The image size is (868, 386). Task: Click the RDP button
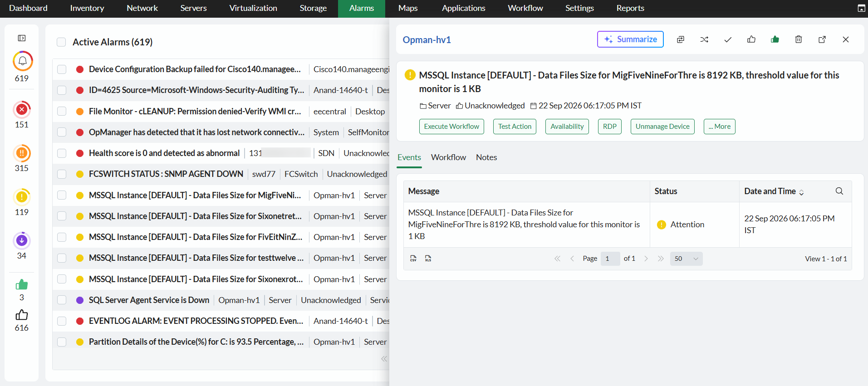click(610, 127)
